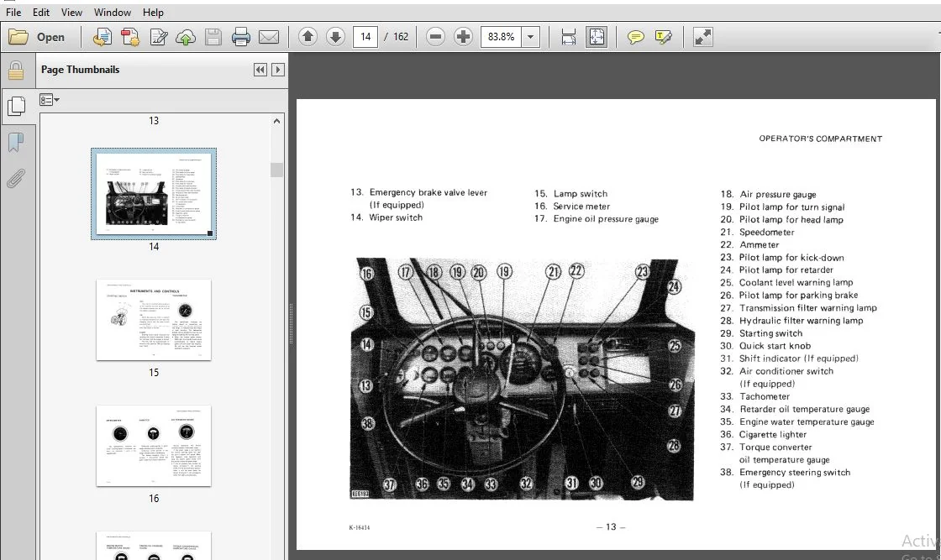Click the highlight text tool icon
Viewport: 941px width, 560px height.
[663, 37]
